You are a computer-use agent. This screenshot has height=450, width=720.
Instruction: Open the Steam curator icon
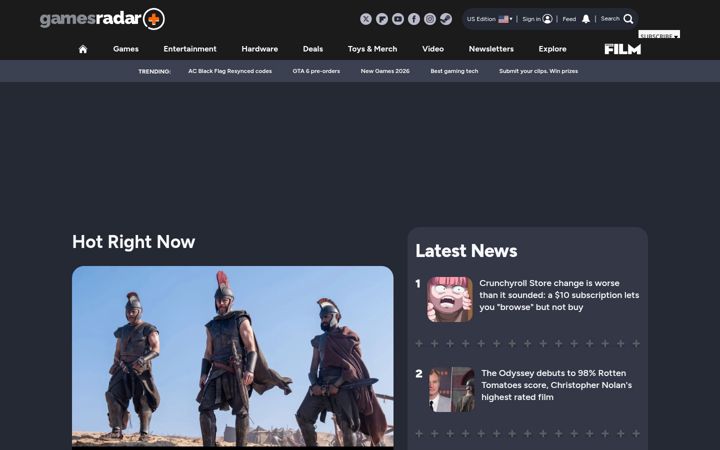(x=446, y=19)
